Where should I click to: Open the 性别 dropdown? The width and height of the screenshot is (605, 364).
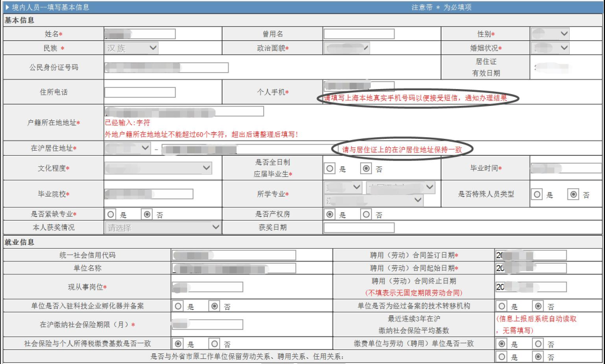tap(550, 34)
